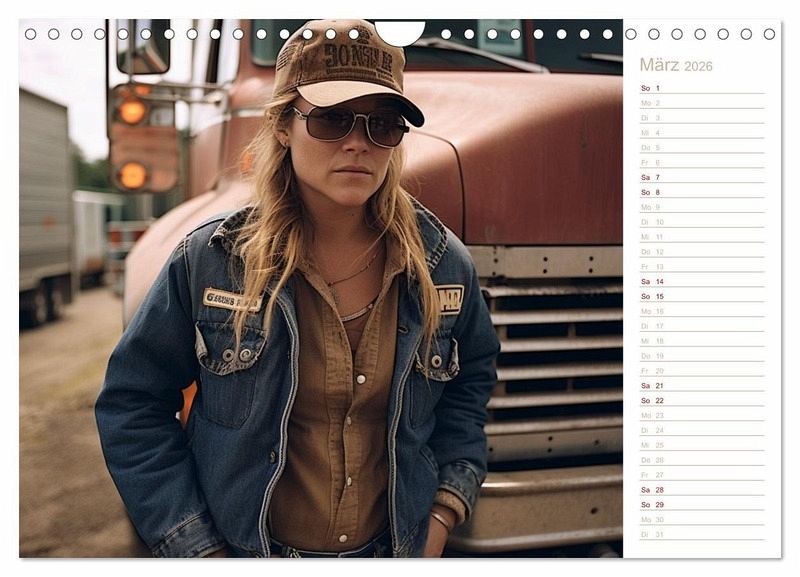800x577 pixels.
Task: Select the Fr 13 date row
Action: [701, 266]
